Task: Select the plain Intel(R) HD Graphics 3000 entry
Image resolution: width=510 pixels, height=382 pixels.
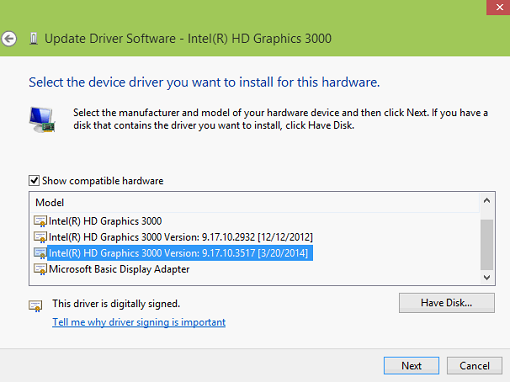Action: [105, 221]
